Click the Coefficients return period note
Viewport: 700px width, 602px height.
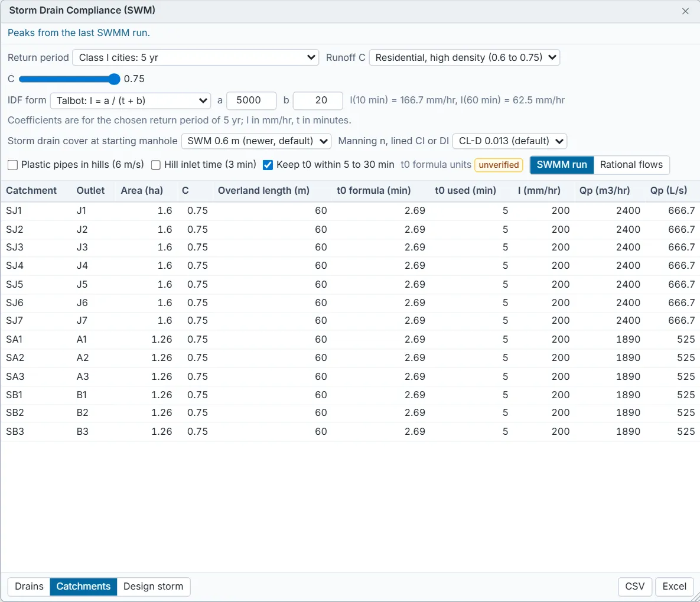(x=180, y=121)
